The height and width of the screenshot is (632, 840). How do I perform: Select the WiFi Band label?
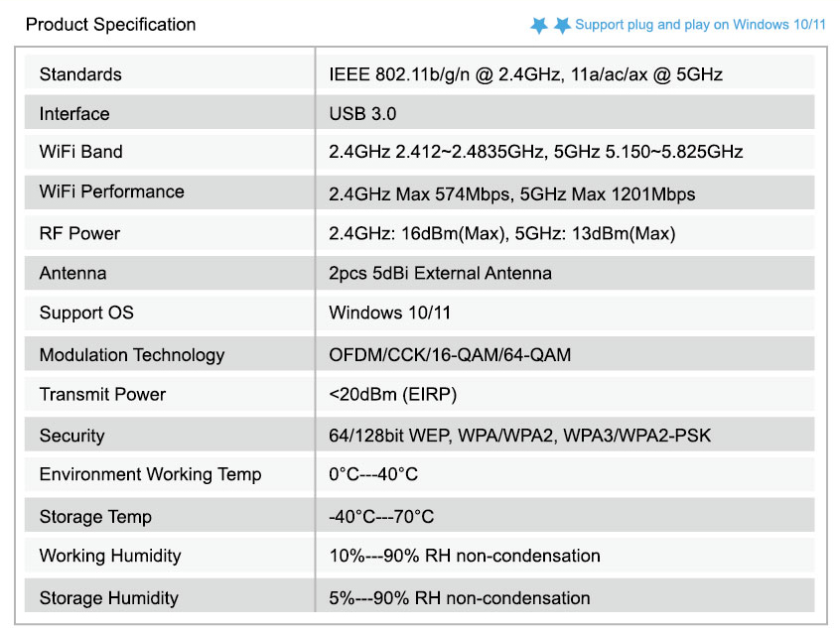[x=81, y=152]
